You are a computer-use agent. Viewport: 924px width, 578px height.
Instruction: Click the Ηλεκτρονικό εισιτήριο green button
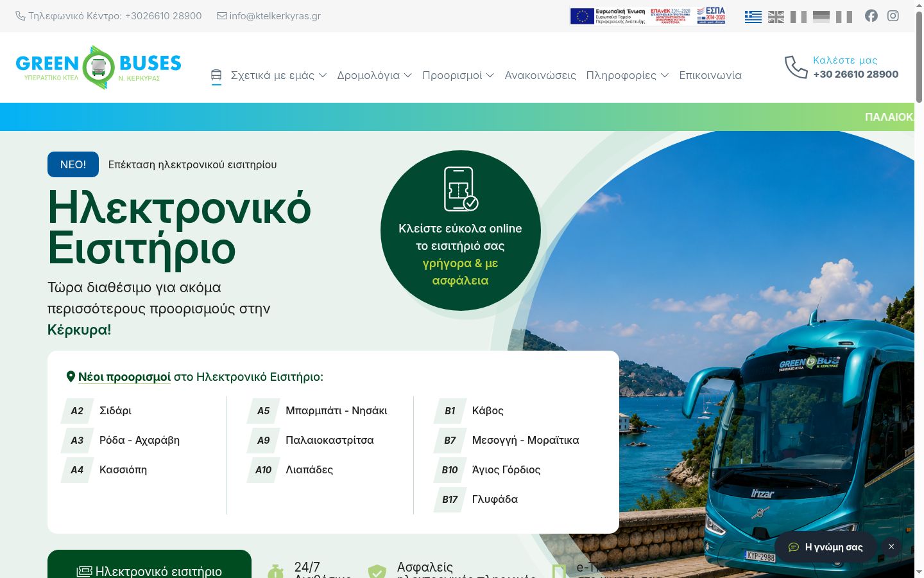click(x=150, y=564)
